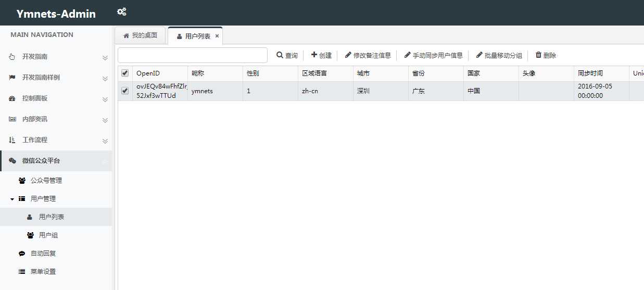The image size is (644, 290).
Task: Click the sort icon beside 工作流程
Action: click(x=12, y=140)
